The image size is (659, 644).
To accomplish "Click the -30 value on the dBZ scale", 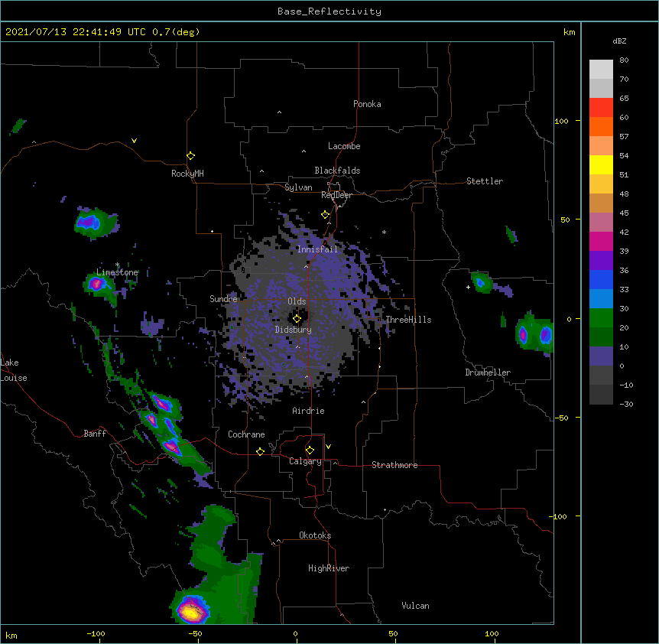I will pos(626,404).
